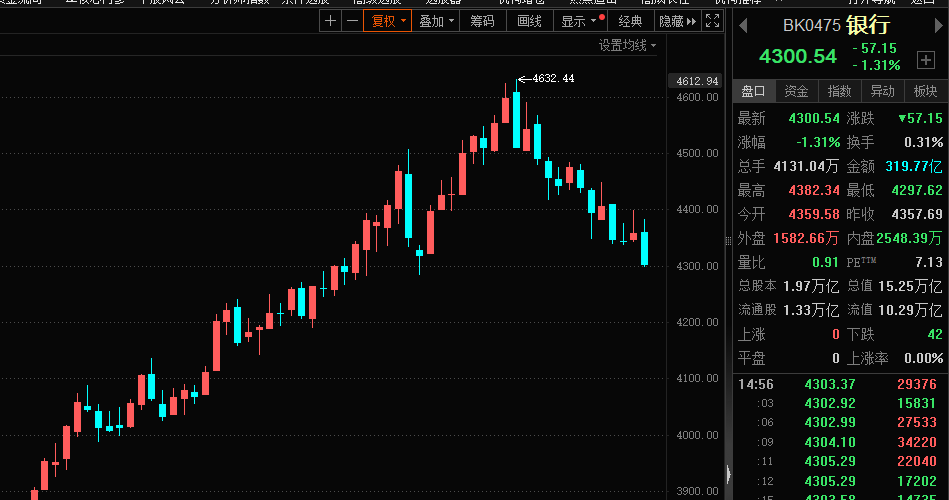
Task: Click 今开 4359.58 value
Action: 814,214
